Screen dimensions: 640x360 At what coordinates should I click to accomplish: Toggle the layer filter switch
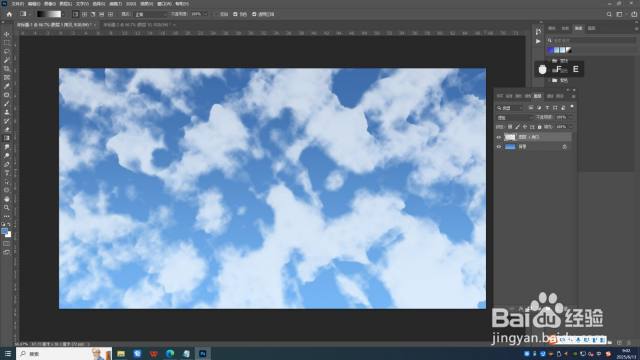572,107
